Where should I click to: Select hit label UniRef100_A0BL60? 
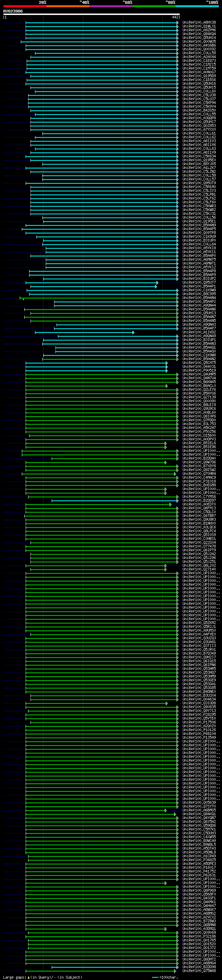199,413
